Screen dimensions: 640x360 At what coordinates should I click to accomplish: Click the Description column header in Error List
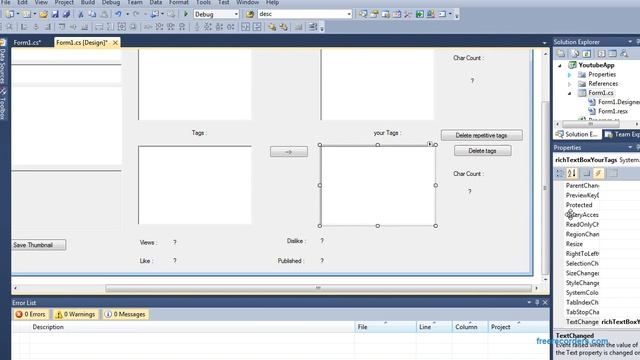pos(192,327)
